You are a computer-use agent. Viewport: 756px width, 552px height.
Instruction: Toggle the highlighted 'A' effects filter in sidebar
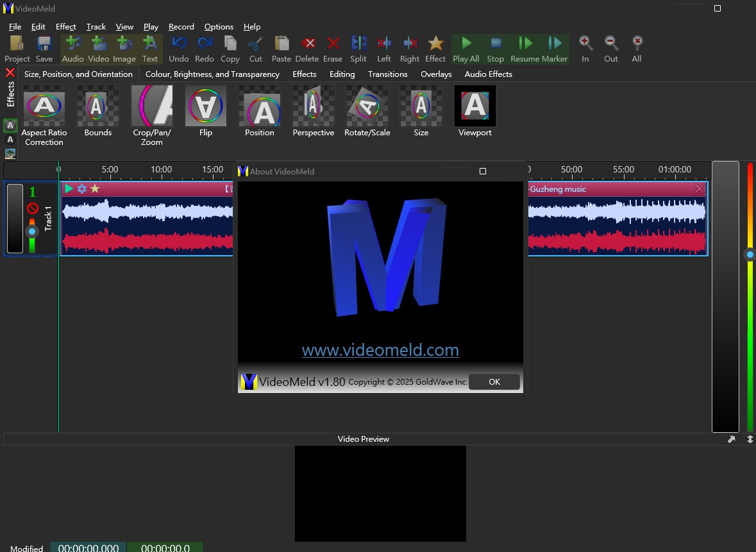(10, 126)
